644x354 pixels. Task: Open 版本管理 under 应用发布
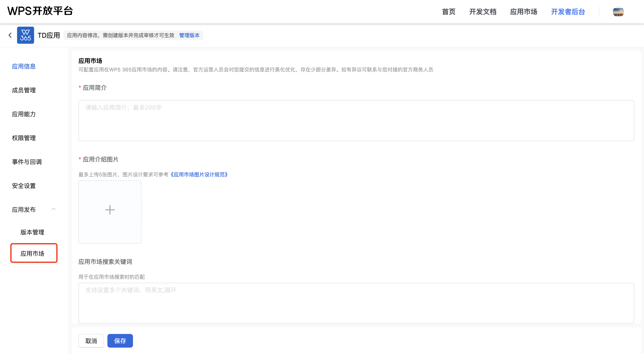[32, 232]
